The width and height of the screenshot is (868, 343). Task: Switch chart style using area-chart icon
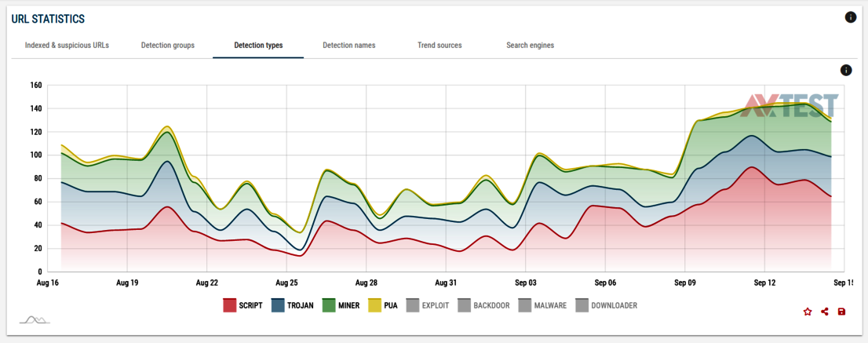(x=35, y=319)
